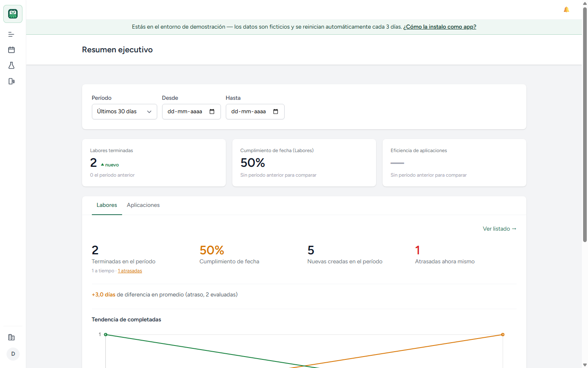Click the 'Desde' field label
Image resolution: width=588 pixels, height=368 pixels.
[x=170, y=98]
